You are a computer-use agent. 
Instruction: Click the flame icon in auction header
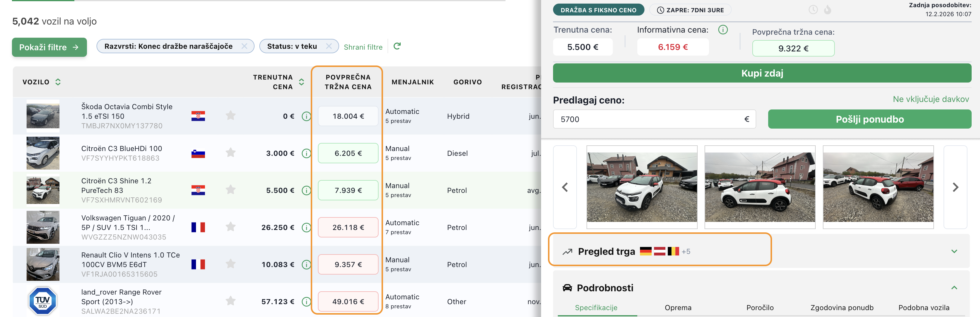tap(827, 10)
